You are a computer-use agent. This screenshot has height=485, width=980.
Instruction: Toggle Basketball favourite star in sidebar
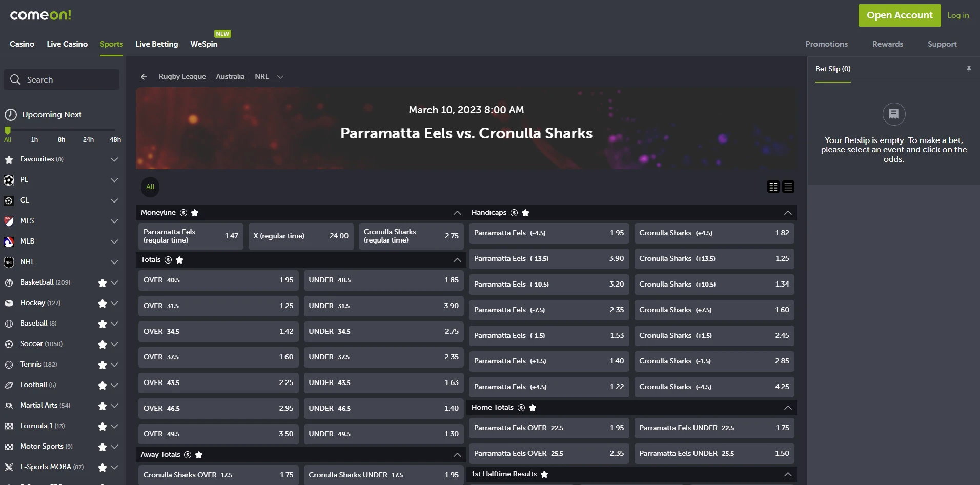(103, 283)
